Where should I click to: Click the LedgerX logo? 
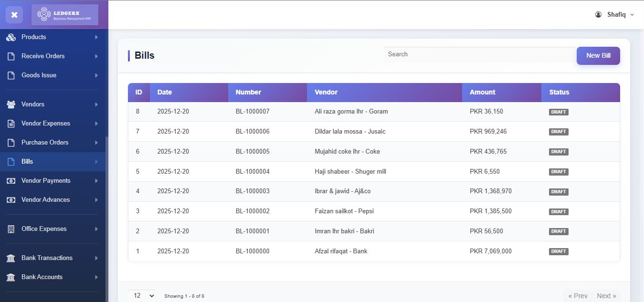click(x=64, y=15)
